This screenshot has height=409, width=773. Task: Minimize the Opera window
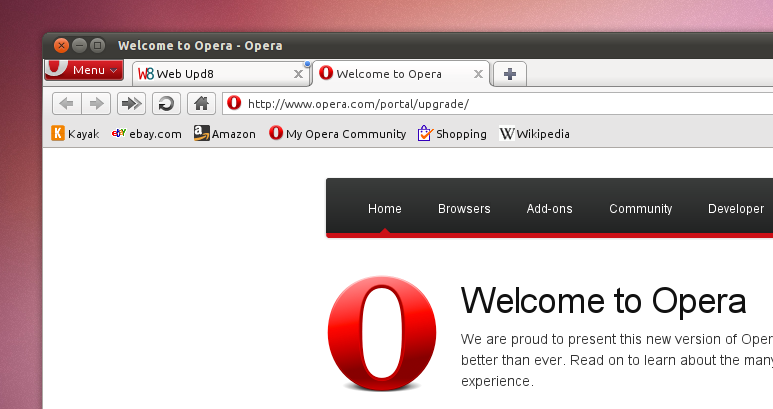(x=79, y=45)
